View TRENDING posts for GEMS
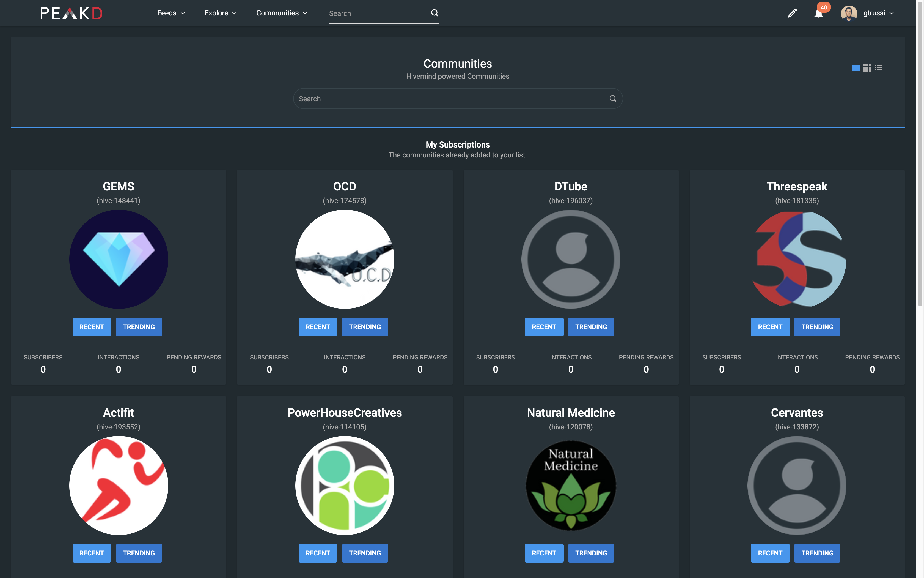This screenshot has width=924, height=578. [139, 327]
